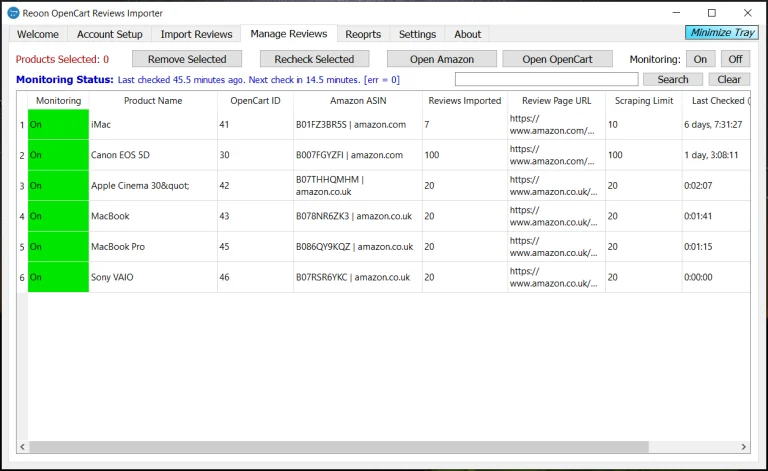Click OpenCart ID cell 41

point(255,124)
